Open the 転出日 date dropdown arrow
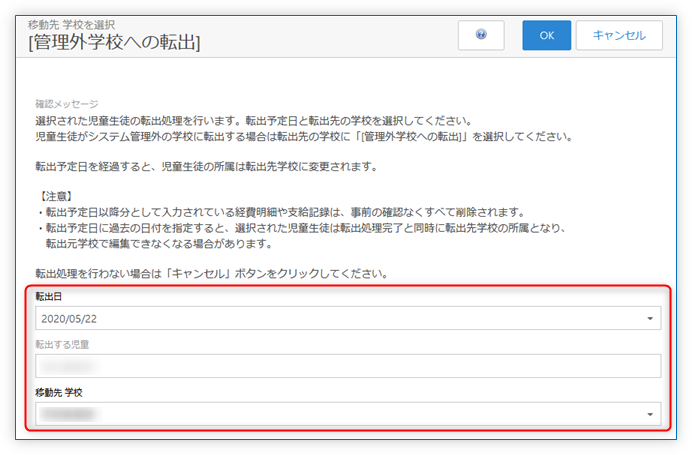692x455 pixels. pos(650,318)
